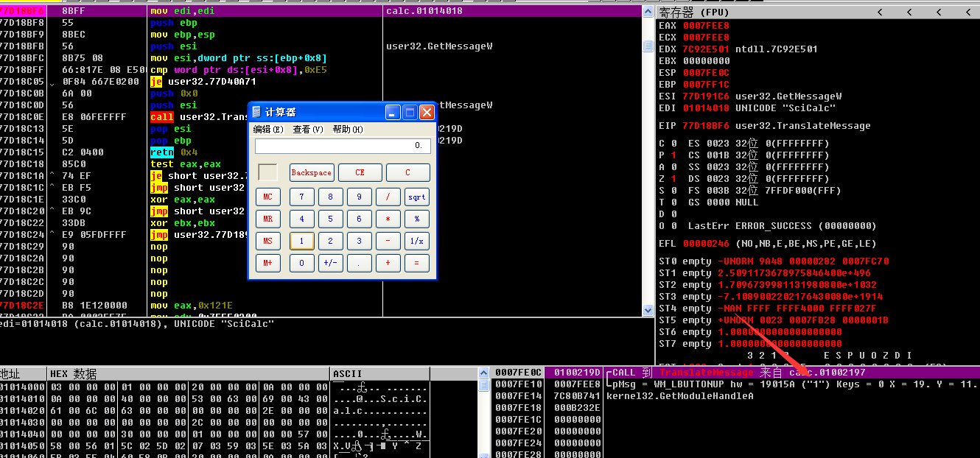Click the disassembly scrollbar thumb
The image size is (980, 458).
pos(648,46)
